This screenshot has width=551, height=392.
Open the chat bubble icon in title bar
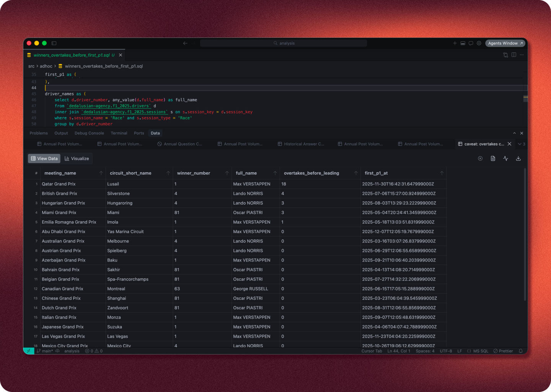click(x=471, y=43)
